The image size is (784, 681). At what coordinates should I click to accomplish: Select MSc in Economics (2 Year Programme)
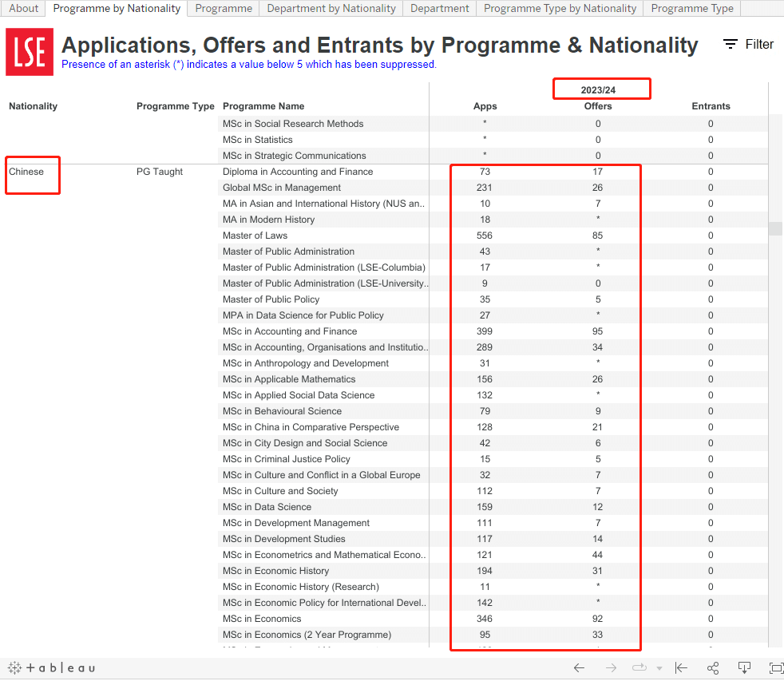click(x=307, y=635)
